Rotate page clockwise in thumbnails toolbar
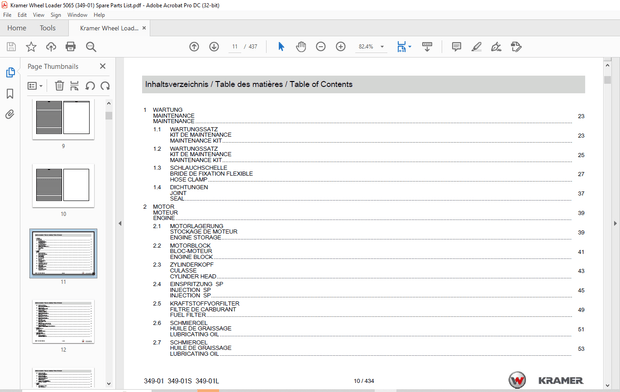620x392 pixels. coord(105,85)
